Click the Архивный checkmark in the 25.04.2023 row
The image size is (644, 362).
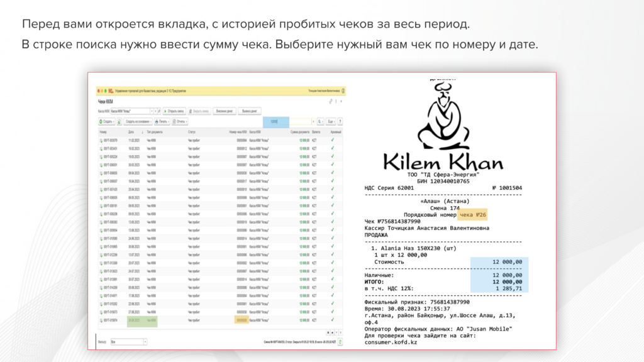(x=332, y=189)
